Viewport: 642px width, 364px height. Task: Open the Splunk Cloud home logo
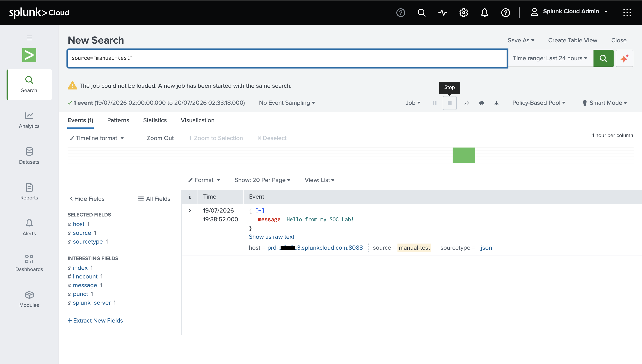click(39, 12)
